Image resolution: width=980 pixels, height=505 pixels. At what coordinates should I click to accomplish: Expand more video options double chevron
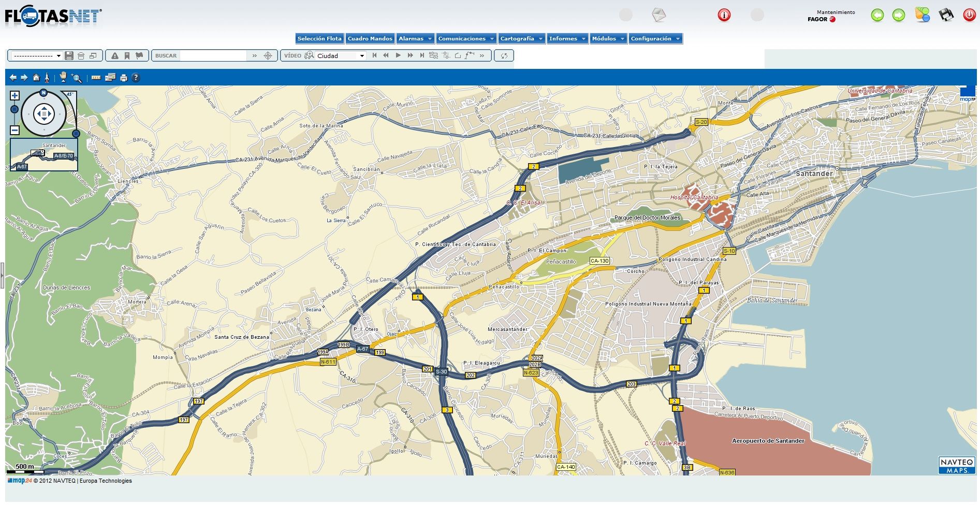tap(482, 55)
